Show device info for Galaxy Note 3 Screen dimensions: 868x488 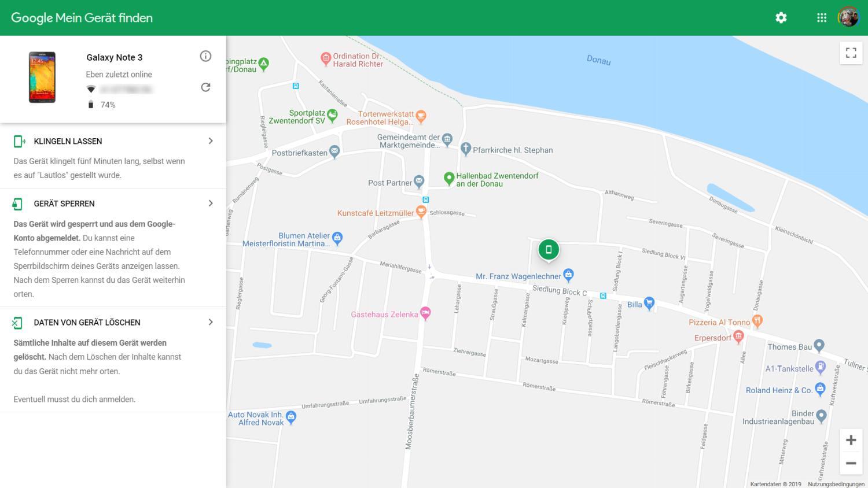[x=205, y=56]
